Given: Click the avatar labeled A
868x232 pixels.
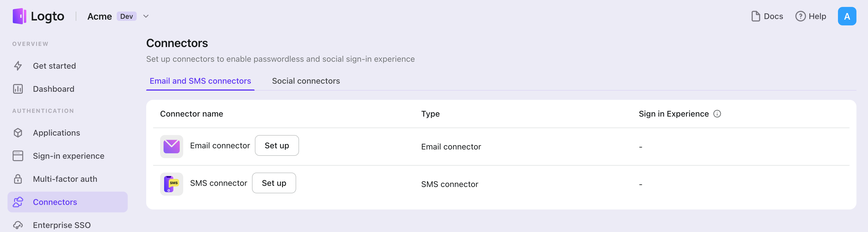Looking at the screenshot, I should click(847, 16).
